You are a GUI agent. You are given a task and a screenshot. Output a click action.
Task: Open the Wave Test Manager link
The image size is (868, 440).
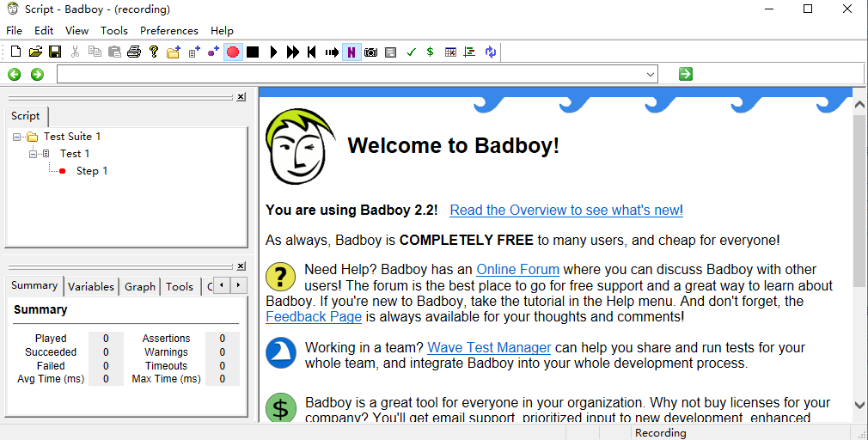tap(489, 347)
